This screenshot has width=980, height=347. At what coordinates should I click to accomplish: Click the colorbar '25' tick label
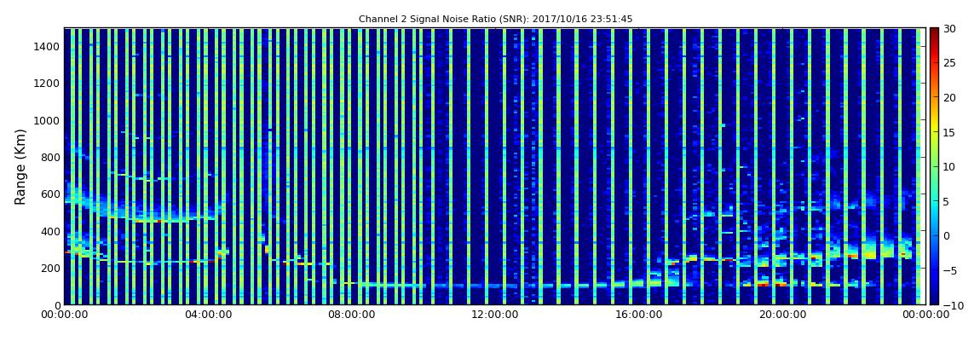point(949,63)
